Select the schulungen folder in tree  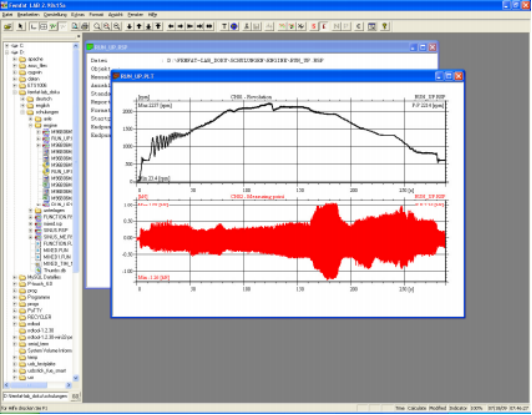click(x=47, y=112)
